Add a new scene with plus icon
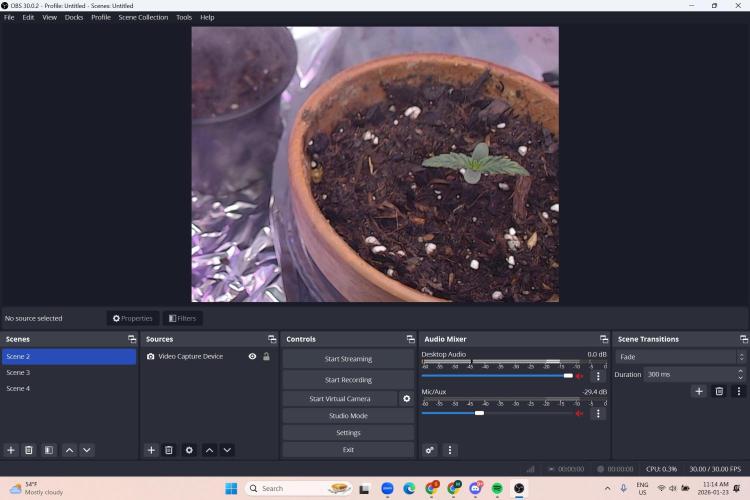 (x=11, y=450)
